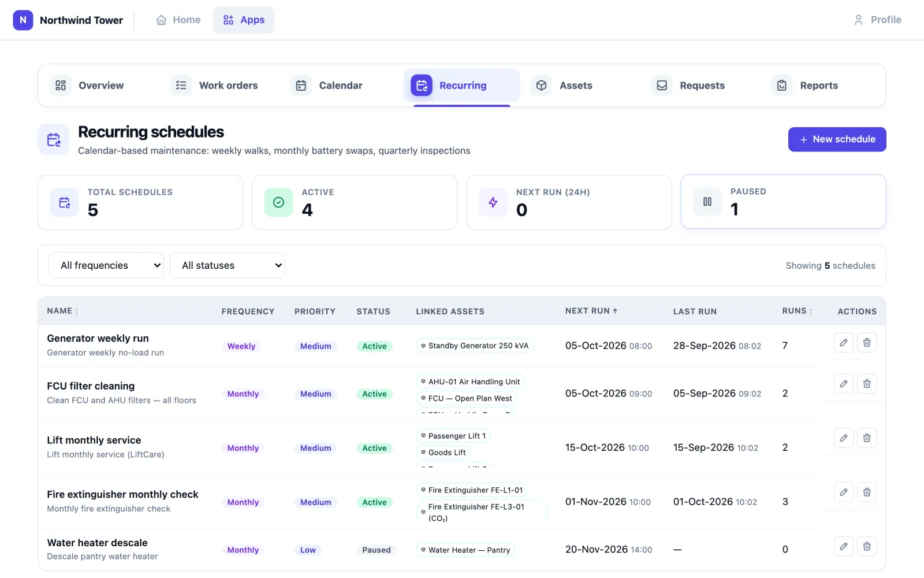The width and height of the screenshot is (924, 578).
Task: Create a New schedule
Action: pyautogui.click(x=837, y=139)
